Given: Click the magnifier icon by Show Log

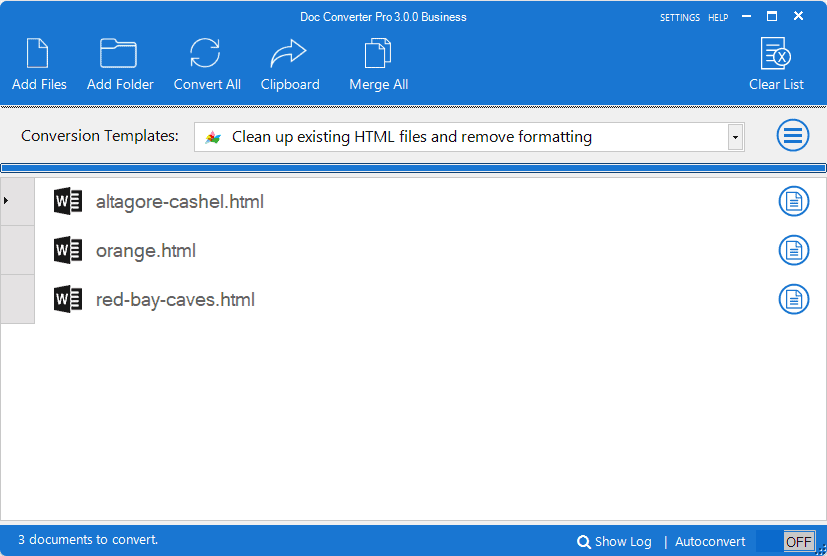Looking at the screenshot, I should point(584,542).
